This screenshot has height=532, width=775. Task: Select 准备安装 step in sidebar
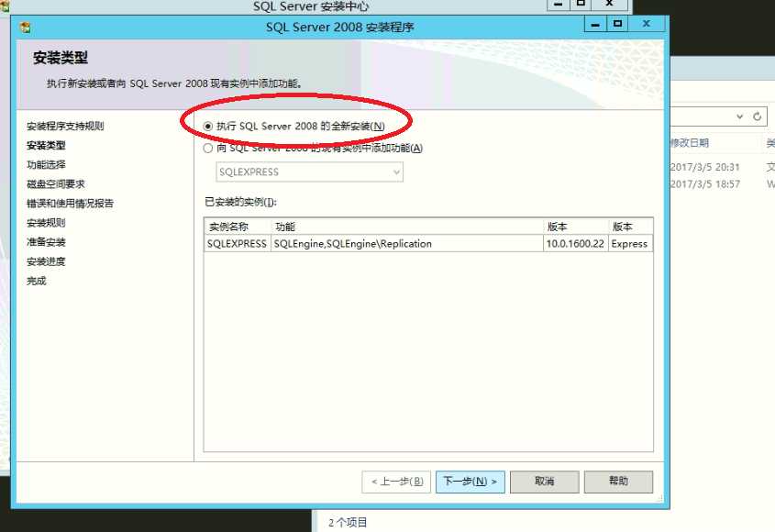pyautogui.click(x=46, y=242)
